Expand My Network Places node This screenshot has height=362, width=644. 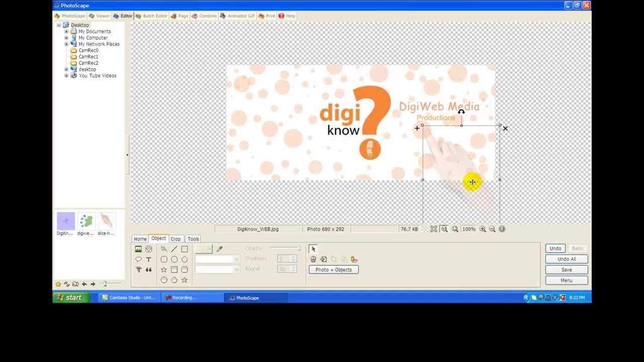pos(66,44)
